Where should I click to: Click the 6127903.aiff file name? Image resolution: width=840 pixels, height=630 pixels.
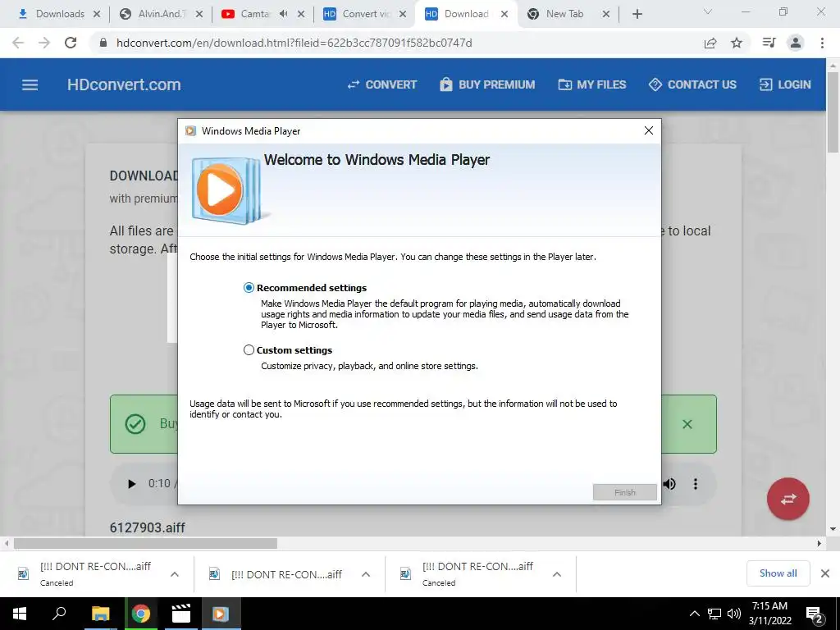(x=148, y=527)
